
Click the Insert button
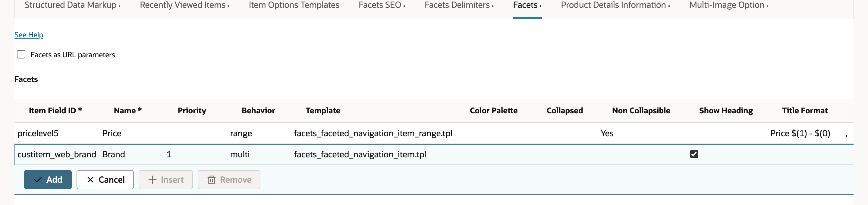(166, 180)
